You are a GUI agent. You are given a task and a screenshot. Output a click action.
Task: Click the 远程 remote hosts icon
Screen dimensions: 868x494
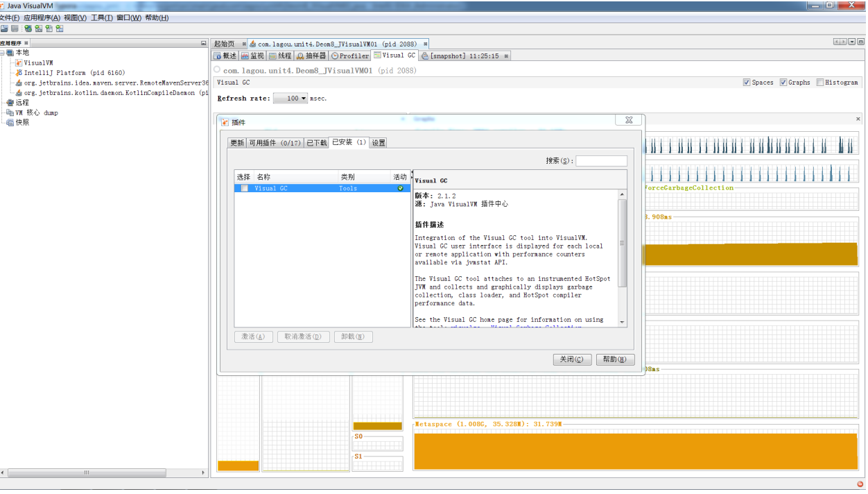point(10,103)
